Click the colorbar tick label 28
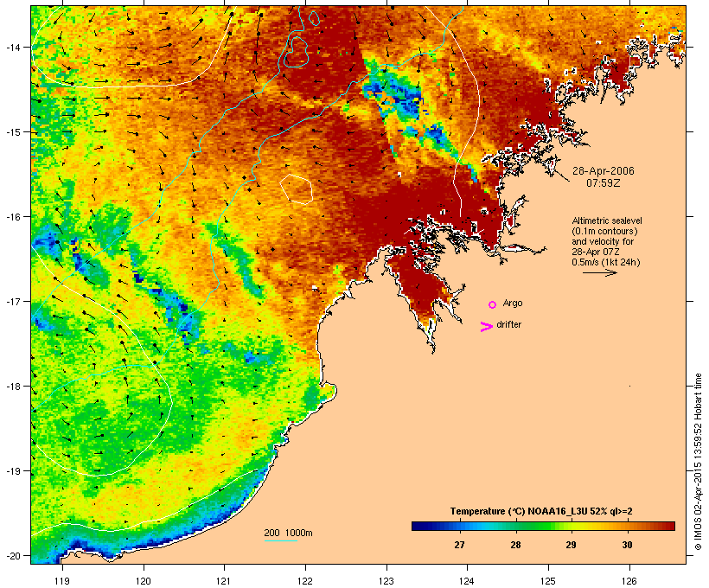 click(515, 545)
